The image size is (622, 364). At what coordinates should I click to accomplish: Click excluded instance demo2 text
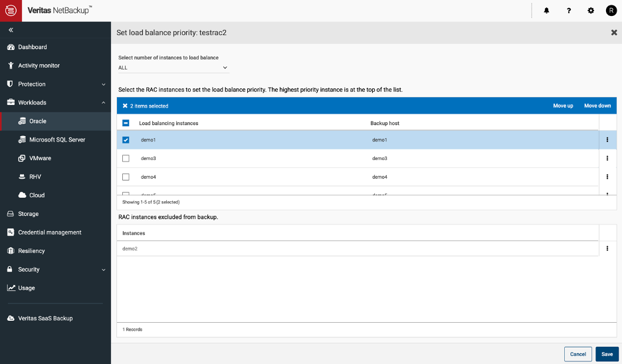coord(130,248)
